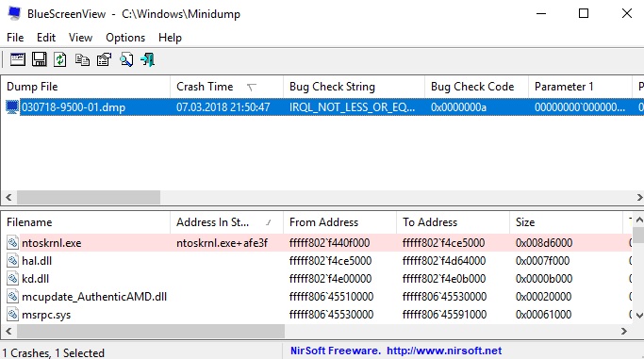Sort by Bug Check Code column header

(476, 87)
